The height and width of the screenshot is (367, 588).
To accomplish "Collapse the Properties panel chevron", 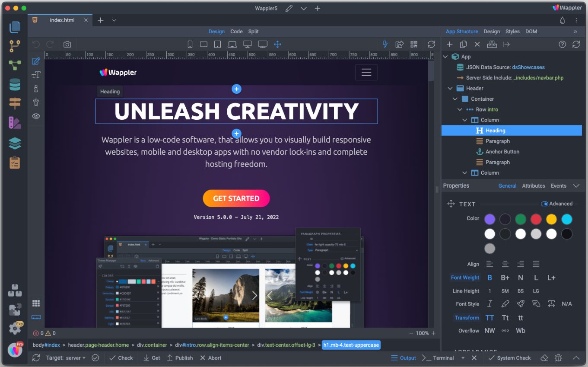I will coord(576,186).
